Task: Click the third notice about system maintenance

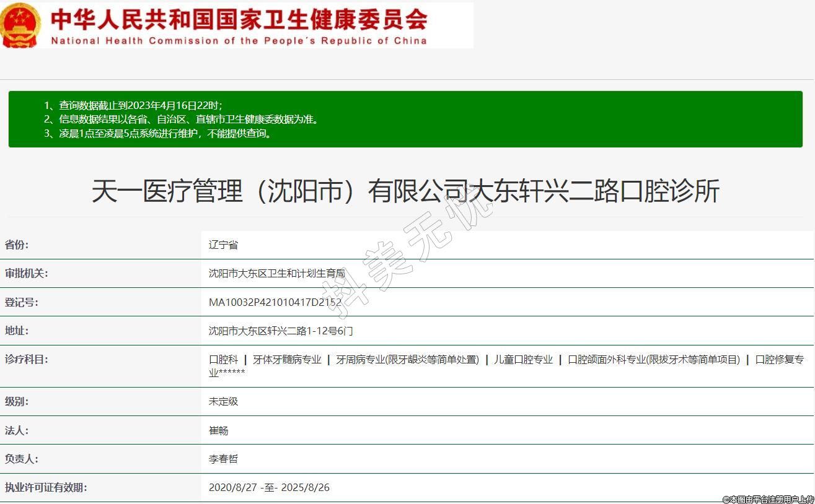Action: 158,133
